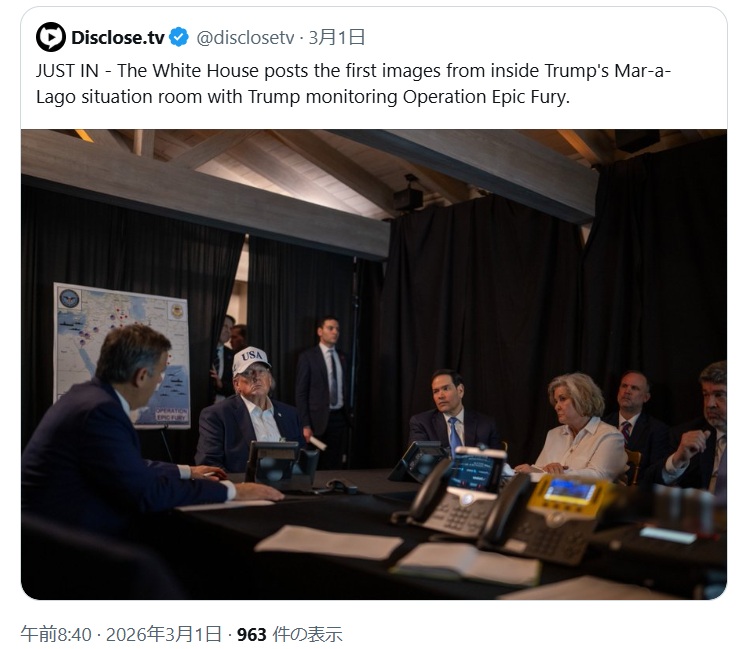Click the 午前8:40 timestamp below the photo

click(x=56, y=634)
